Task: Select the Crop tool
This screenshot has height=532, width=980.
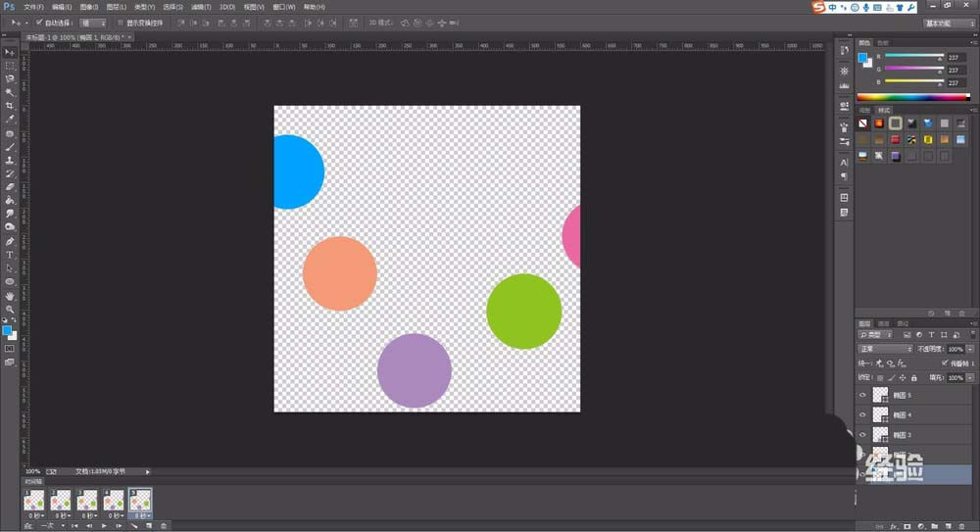Action: pyautogui.click(x=10, y=106)
